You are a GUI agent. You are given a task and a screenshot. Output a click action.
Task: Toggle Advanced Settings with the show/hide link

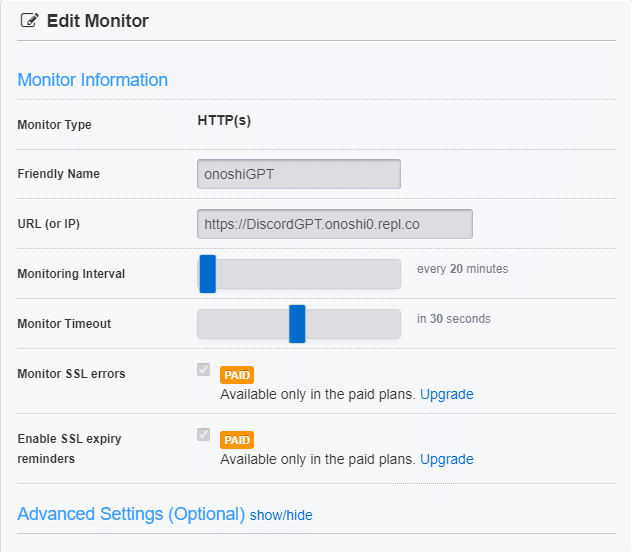(x=281, y=515)
